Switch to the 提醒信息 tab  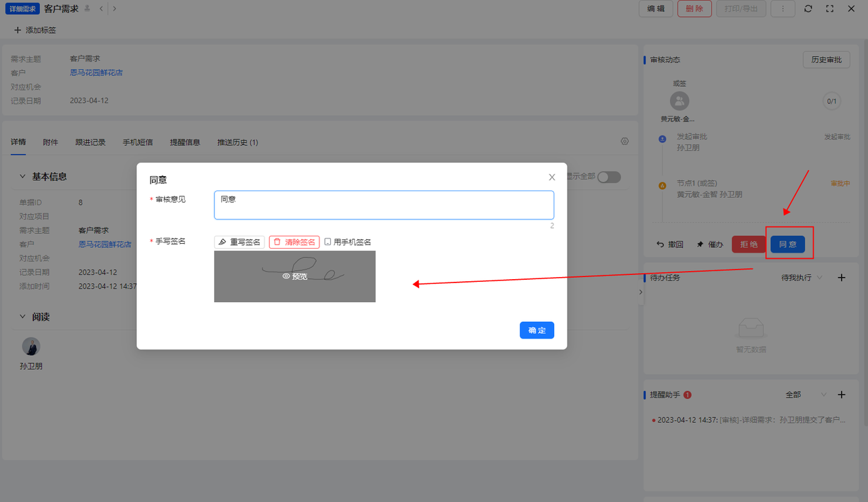185,142
